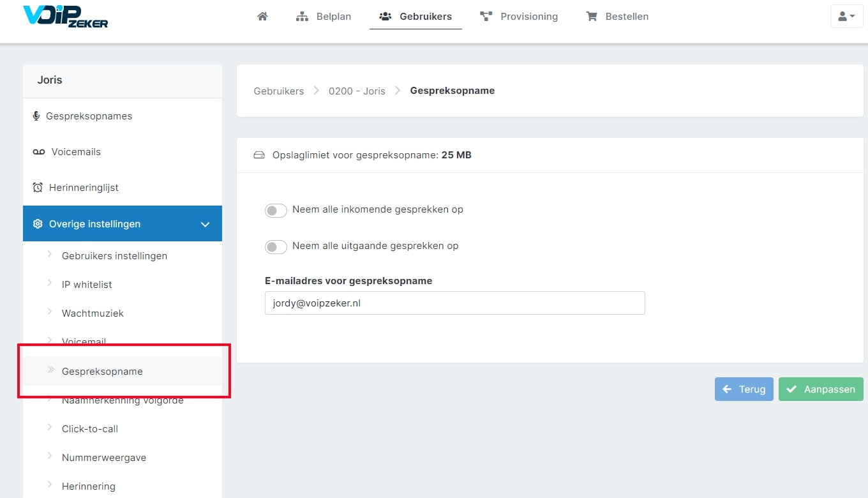Switch to the Provisioning menu
Viewport: 868px width, 498px height.
tap(519, 17)
